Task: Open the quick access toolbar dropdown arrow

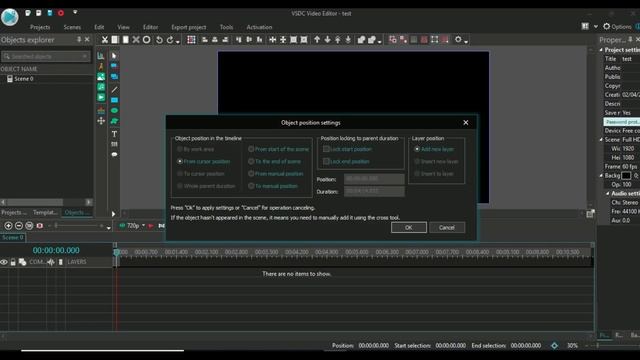Action: click(x=75, y=12)
